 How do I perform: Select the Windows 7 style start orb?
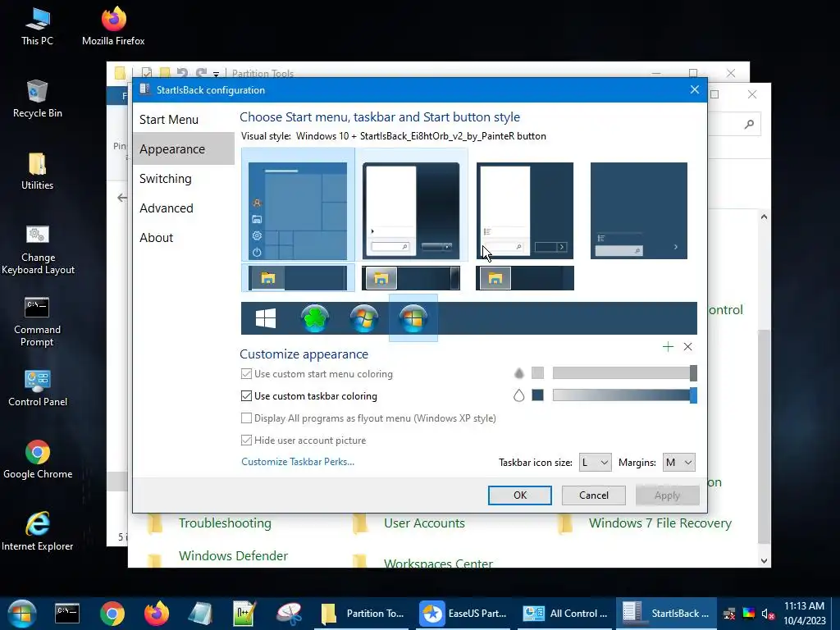point(363,318)
